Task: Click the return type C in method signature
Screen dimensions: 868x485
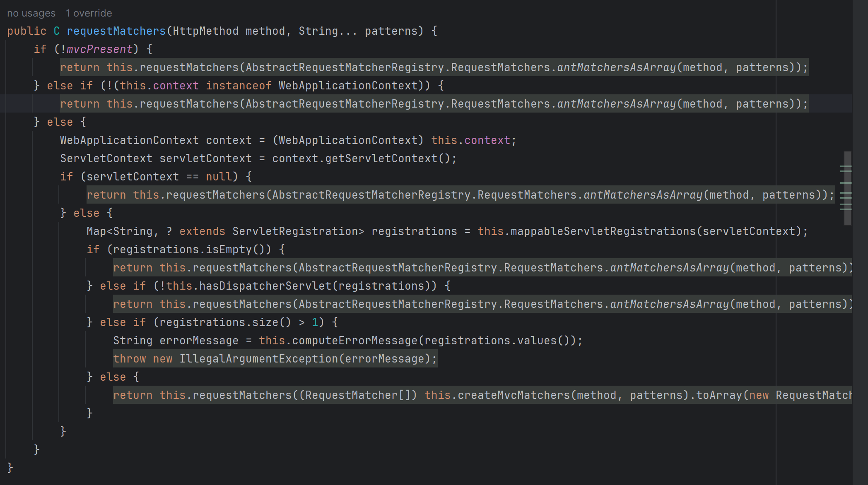Action: (57, 31)
